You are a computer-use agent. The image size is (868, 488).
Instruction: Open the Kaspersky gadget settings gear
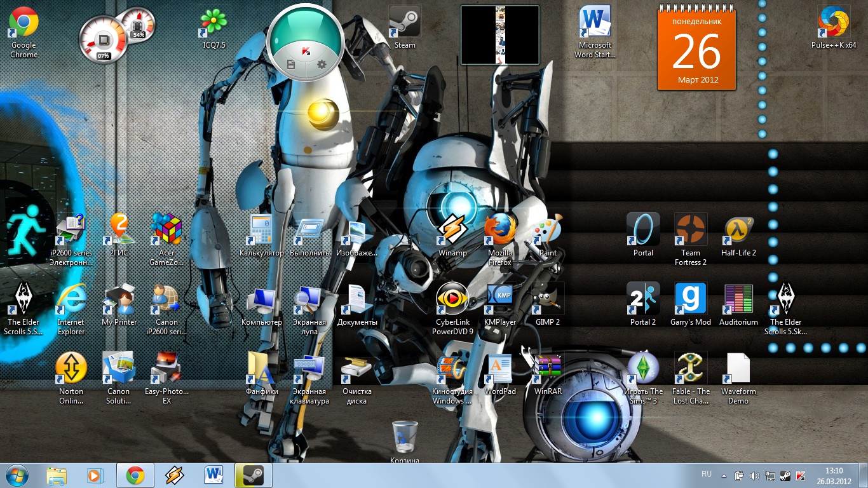(x=322, y=64)
